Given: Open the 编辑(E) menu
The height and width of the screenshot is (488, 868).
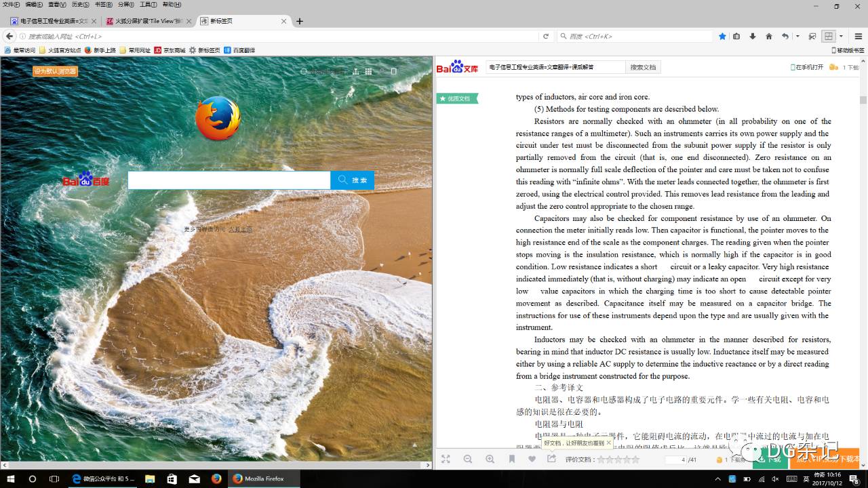Looking at the screenshot, I should pos(34,5).
